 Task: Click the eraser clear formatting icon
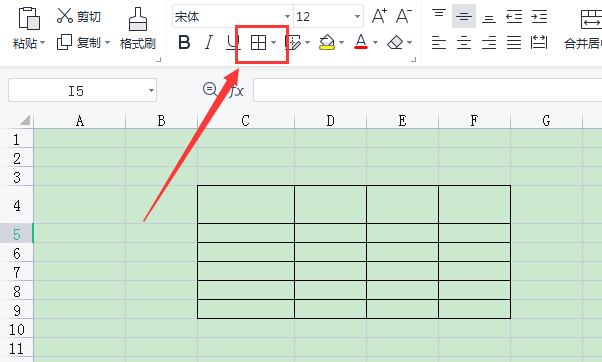(395, 42)
